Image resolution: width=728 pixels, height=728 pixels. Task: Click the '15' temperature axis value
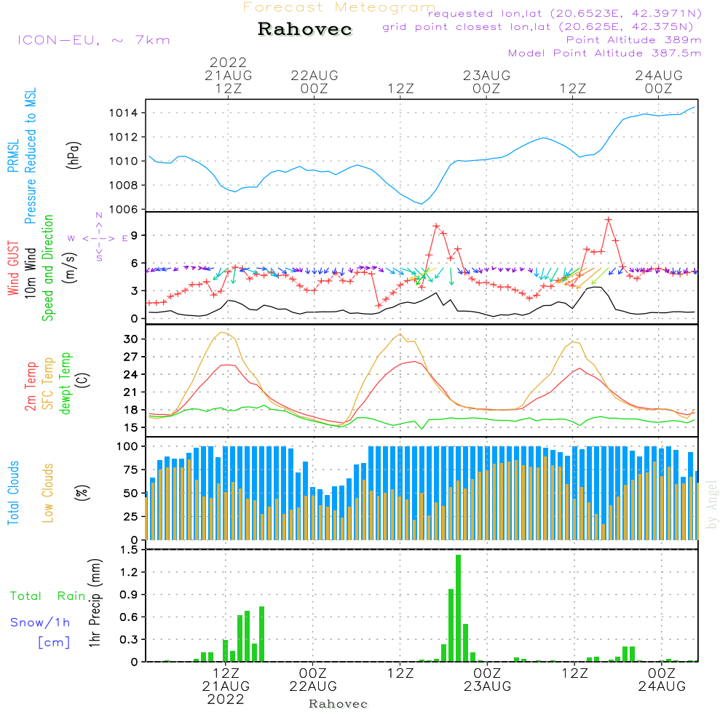coord(131,427)
